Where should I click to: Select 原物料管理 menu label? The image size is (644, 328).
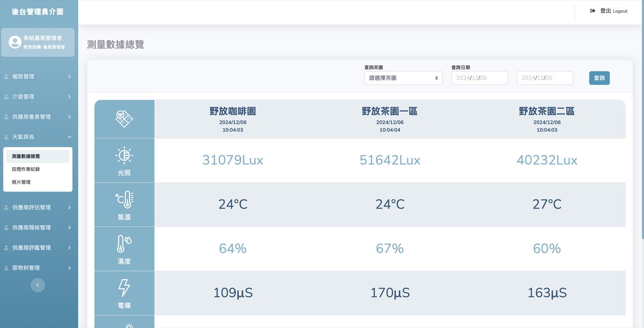[x=26, y=268]
